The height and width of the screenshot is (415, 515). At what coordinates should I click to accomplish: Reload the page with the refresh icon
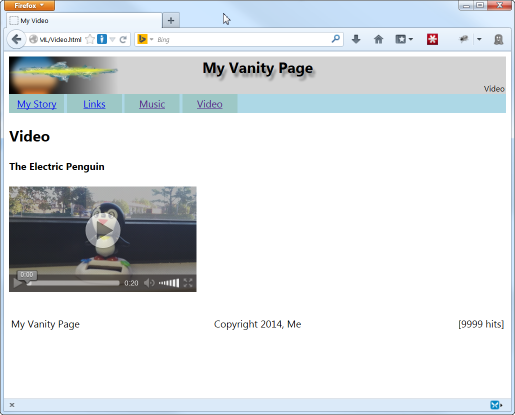pyautogui.click(x=123, y=40)
